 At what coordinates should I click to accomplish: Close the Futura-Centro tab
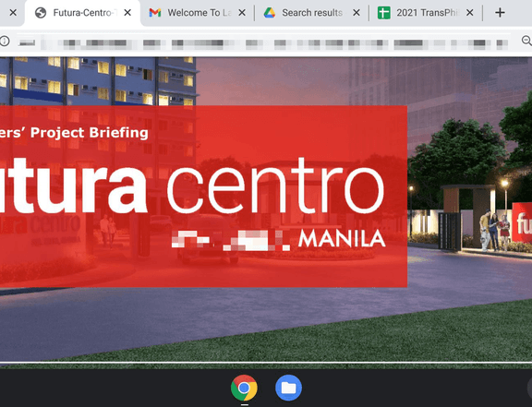click(x=127, y=13)
